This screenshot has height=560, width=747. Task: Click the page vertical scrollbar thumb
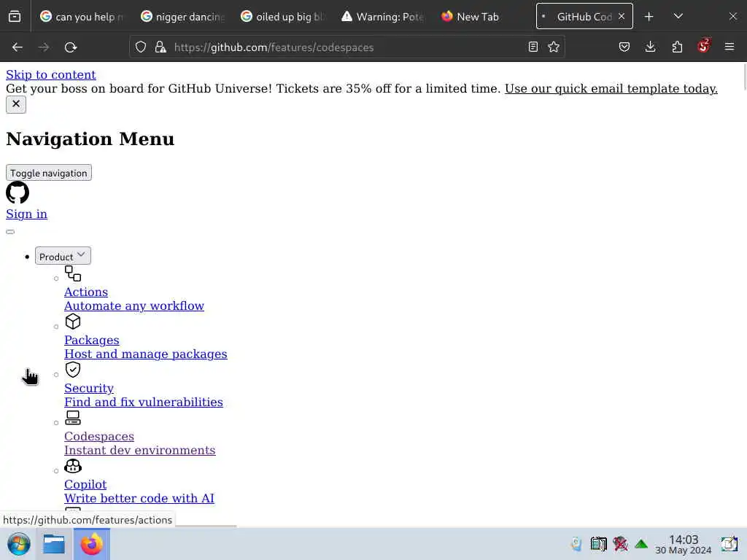[743, 76]
